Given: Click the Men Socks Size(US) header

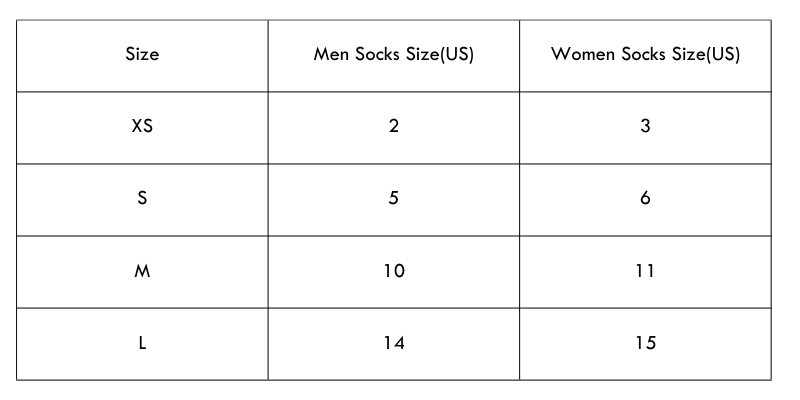Looking at the screenshot, I should coord(393,54).
